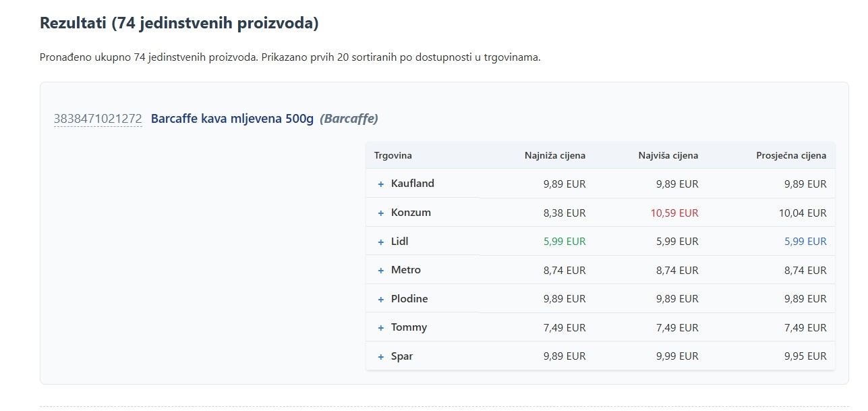Click Konzum's average price 10,04 EUR

(803, 213)
